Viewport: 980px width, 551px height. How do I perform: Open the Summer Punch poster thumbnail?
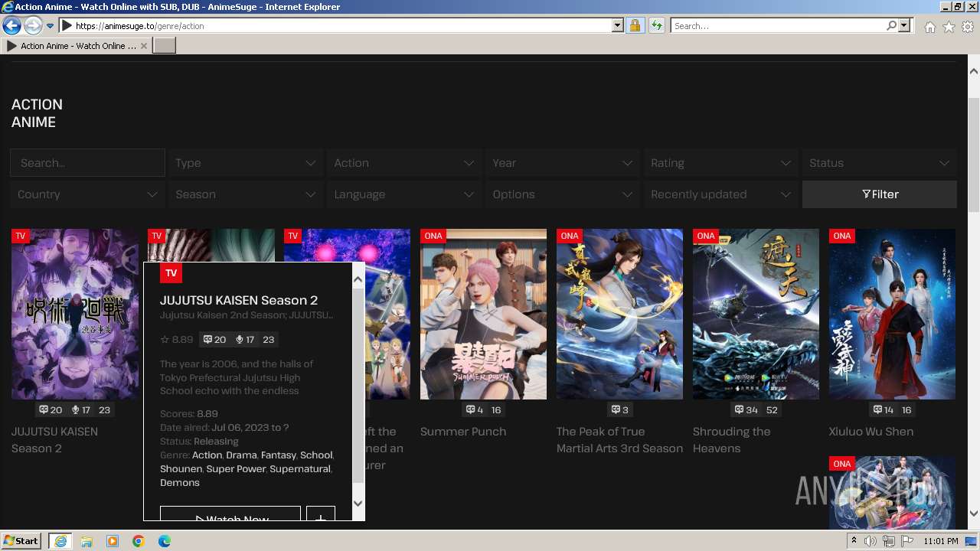[483, 314]
